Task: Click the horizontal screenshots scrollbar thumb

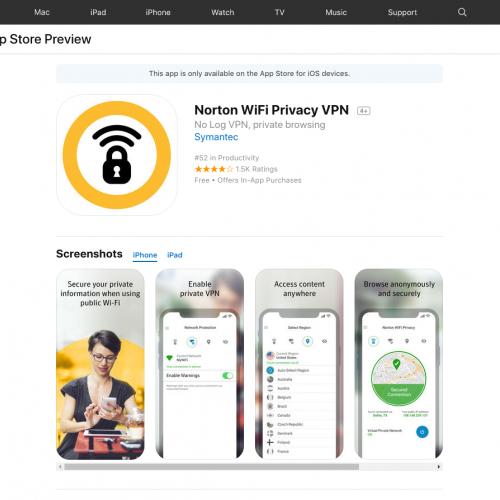Action: point(211,467)
